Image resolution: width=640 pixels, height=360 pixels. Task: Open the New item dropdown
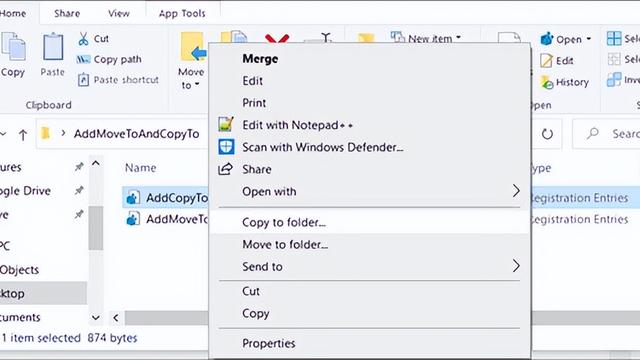(x=426, y=38)
